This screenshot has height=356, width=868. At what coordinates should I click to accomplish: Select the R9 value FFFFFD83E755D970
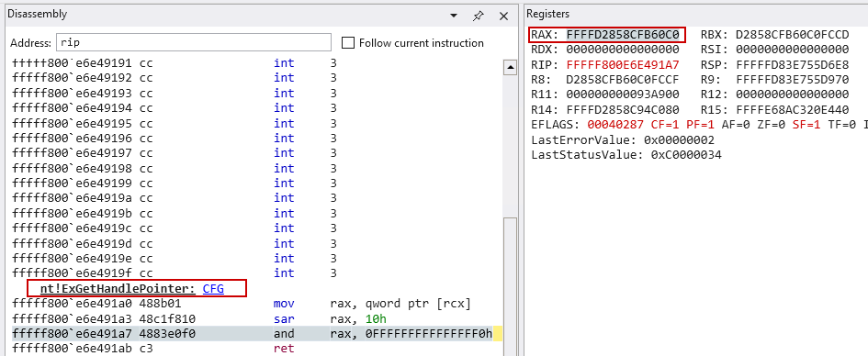coord(792,79)
